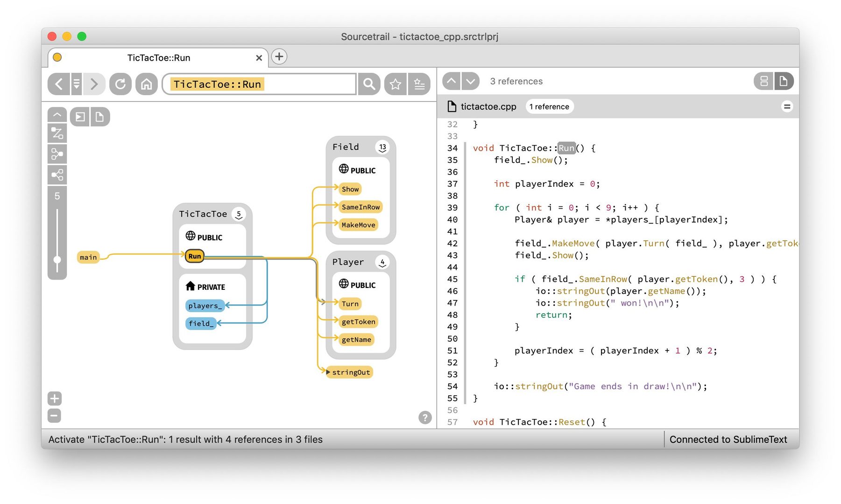The image size is (841, 504).
Task: Jump to next reference
Action: pos(471,81)
